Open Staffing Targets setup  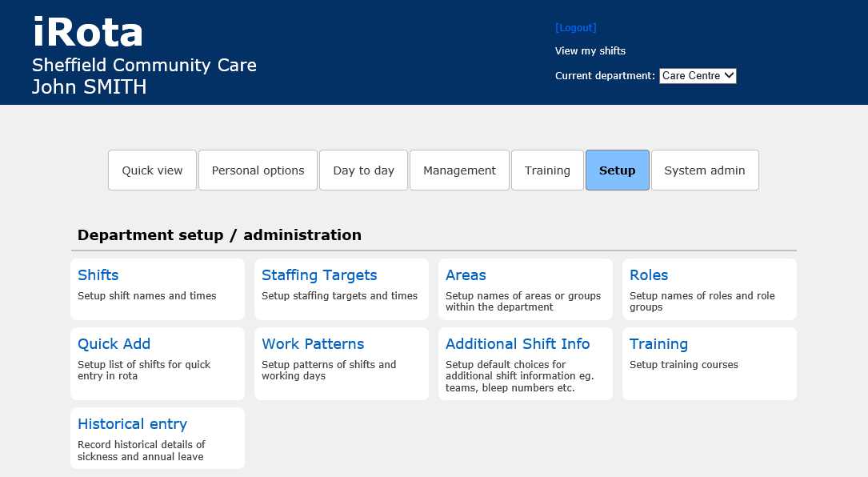319,275
